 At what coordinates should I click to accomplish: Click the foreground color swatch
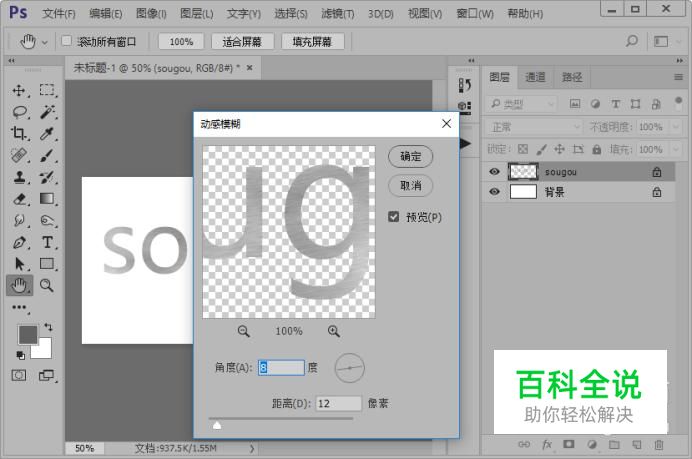click(27, 335)
